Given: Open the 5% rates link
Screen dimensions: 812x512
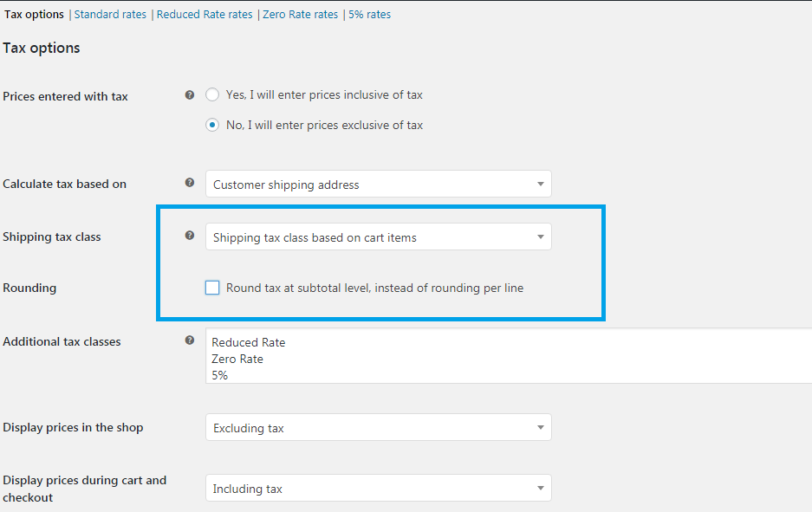Looking at the screenshot, I should tap(370, 15).
